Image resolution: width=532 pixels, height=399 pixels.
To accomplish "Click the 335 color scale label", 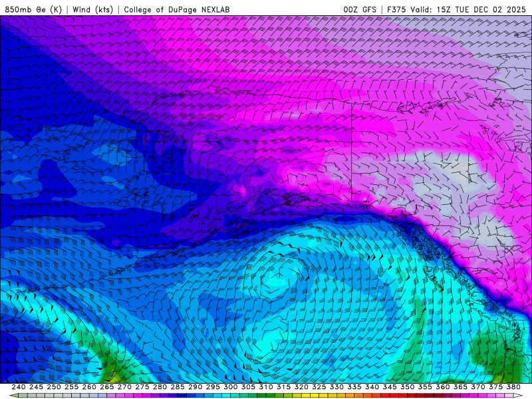I will pos(354,387).
